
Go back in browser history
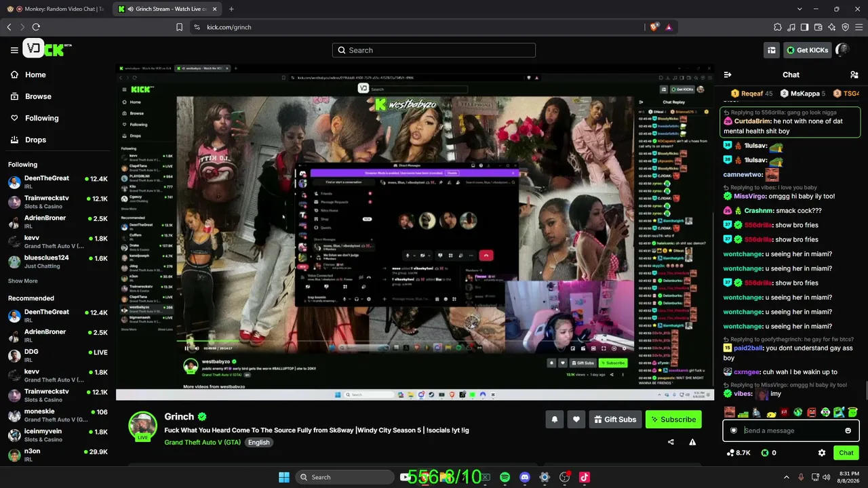[x=9, y=27]
